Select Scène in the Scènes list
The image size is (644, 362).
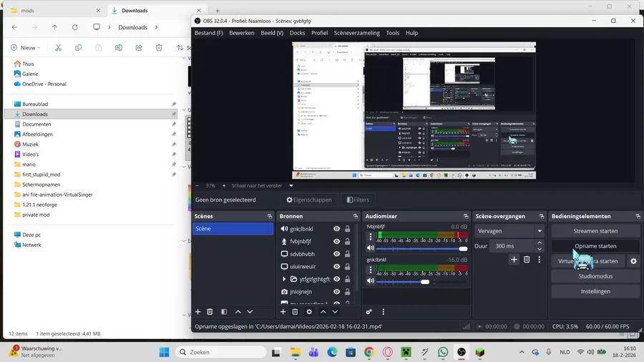(233, 229)
